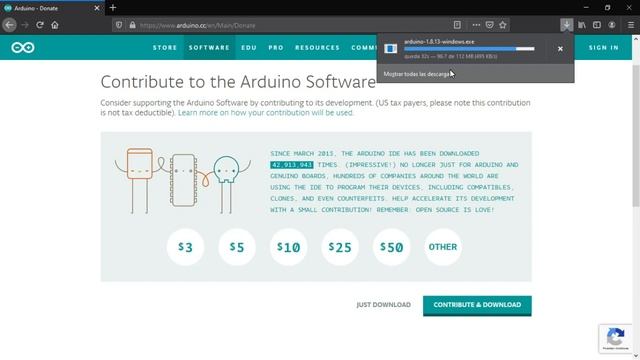Image resolution: width=640 pixels, height=360 pixels.
Task: Open the library bookshelf icon
Action: tap(582, 25)
